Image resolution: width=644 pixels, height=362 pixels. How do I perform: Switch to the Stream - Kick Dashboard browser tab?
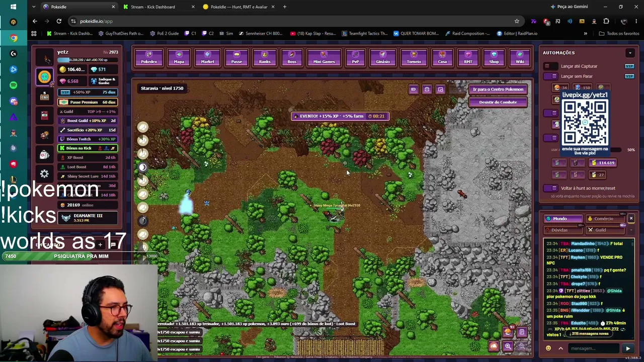(x=158, y=7)
